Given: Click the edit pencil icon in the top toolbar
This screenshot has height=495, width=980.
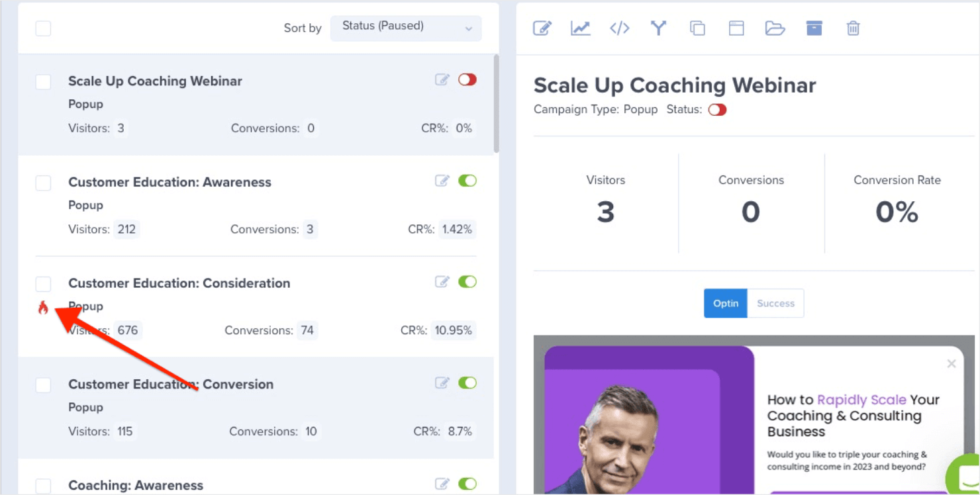Looking at the screenshot, I should coord(542,28).
